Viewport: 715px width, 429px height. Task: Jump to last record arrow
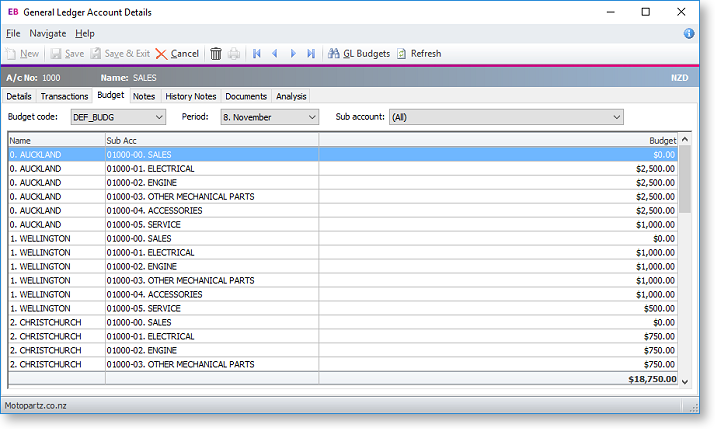tap(311, 53)
